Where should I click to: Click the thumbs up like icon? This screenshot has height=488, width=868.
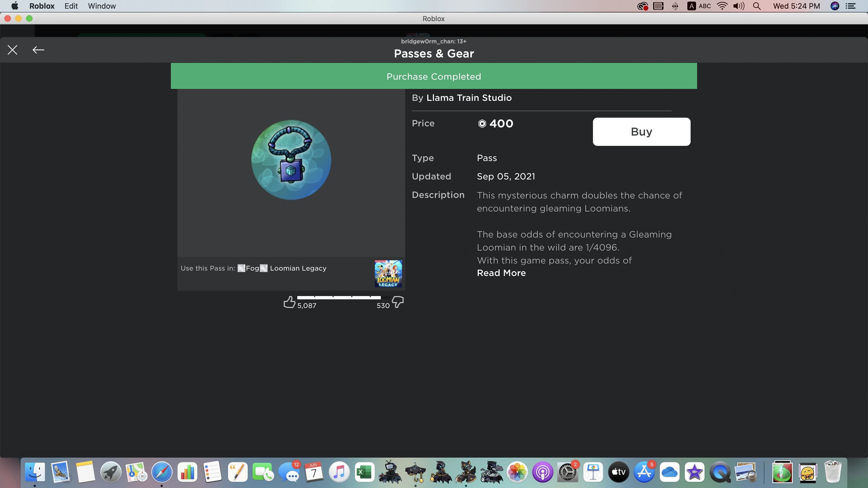tap(289, 302)
